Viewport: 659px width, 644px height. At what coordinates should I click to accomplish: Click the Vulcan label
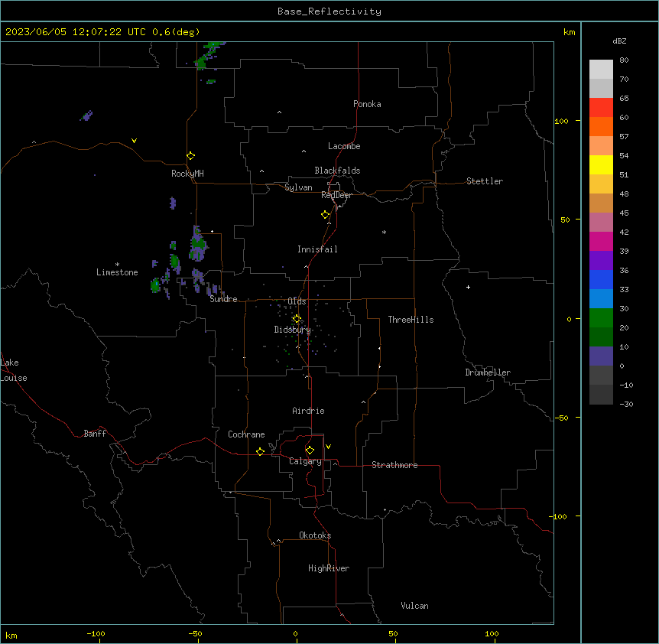(414, 606)
